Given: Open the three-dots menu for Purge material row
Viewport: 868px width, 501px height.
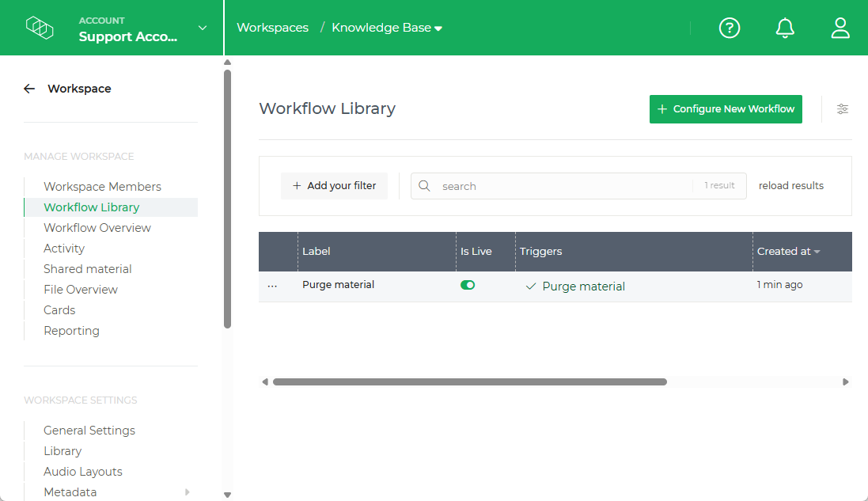Looking at the screenshot, I should [272, 287].
